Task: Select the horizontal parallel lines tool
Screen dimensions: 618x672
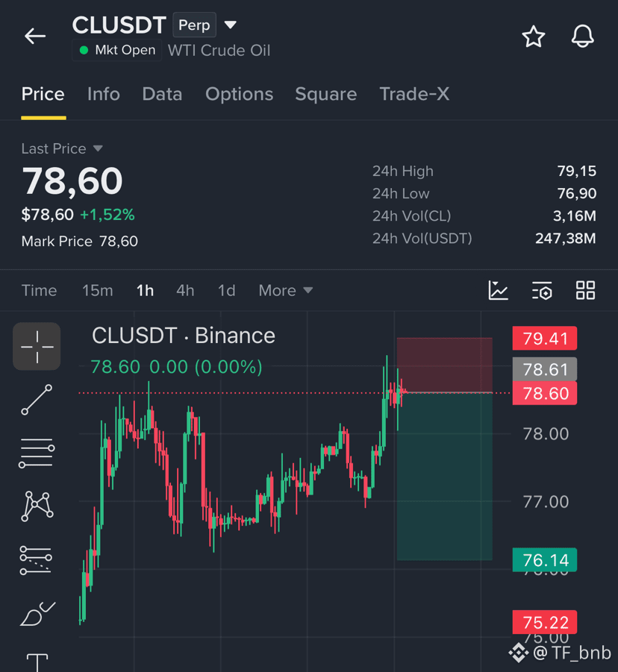Action: point(37,453)
